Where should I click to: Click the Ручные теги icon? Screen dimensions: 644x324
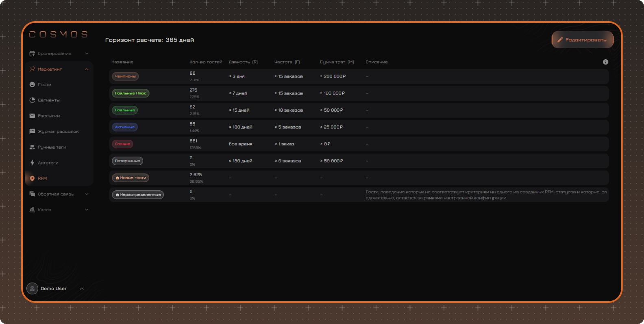pos(32,147)
